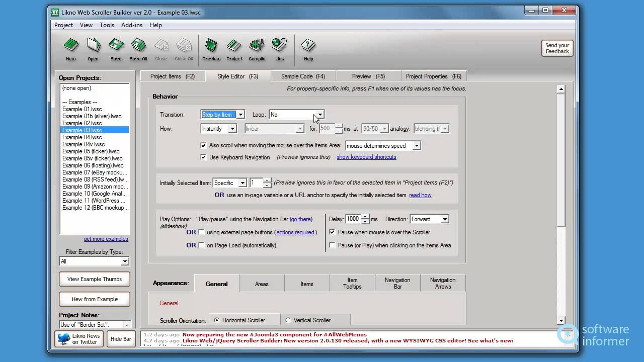Toggle Pause when mouse is over the Scroller
The height and width of the screenshot is (362, 644).
tap(332, 232)
